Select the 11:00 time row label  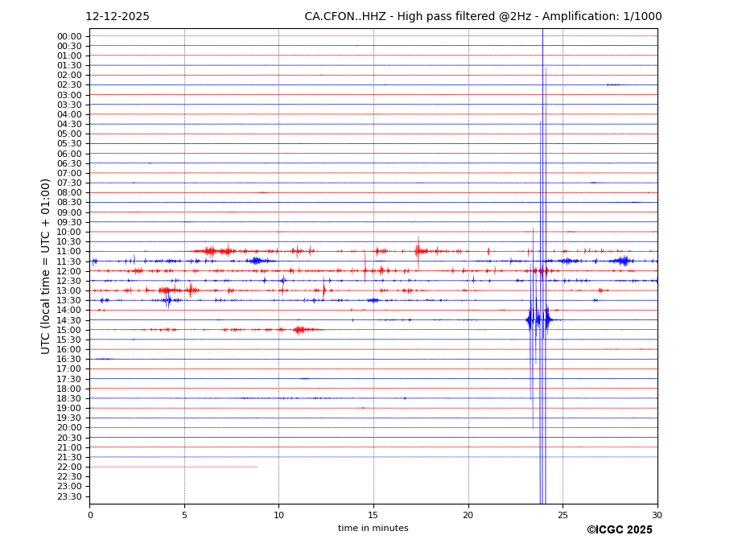(69, 252)
